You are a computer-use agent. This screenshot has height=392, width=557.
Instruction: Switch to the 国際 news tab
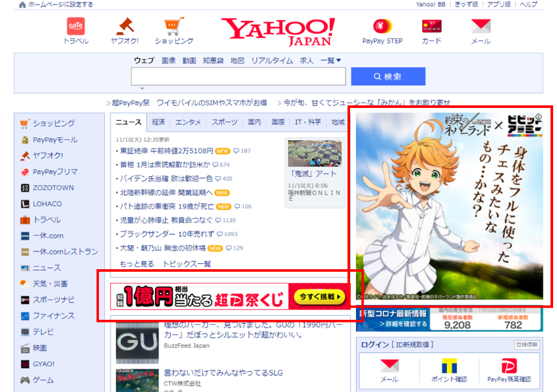tap(278, 122)
